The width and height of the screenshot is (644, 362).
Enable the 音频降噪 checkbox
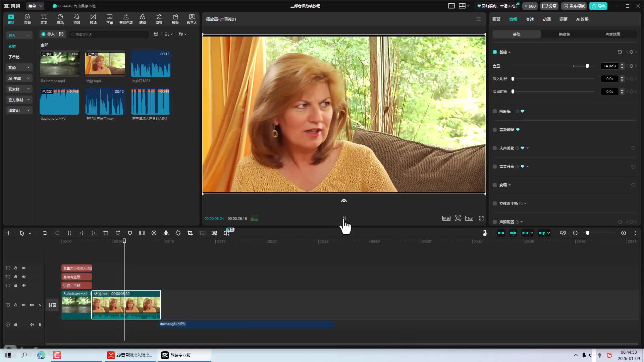pos(495,130)
